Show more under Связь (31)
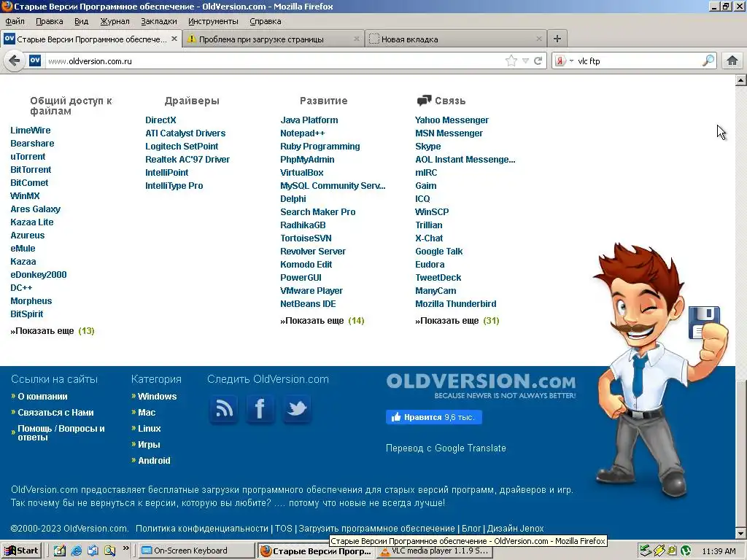The width and height of the screenshot is (747, 560). click(457, 321)
